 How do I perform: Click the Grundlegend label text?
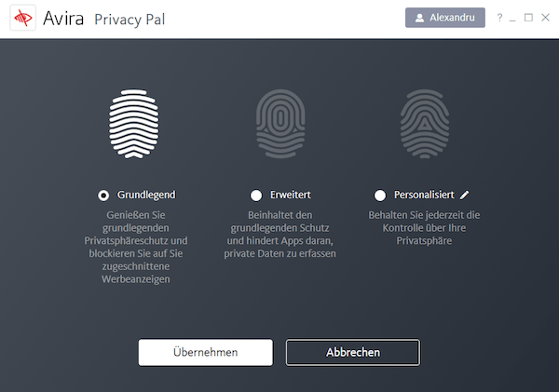(x=146, y=195)
